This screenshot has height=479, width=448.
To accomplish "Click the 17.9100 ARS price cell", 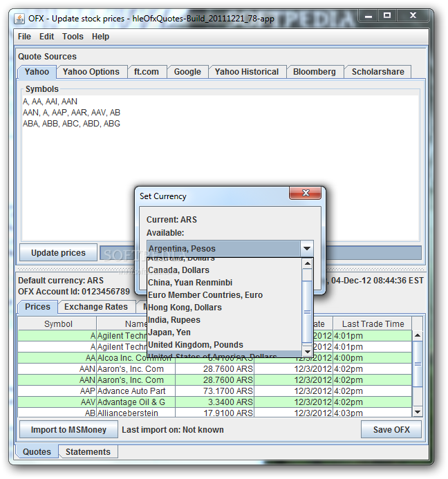I will tap(214, 413).
